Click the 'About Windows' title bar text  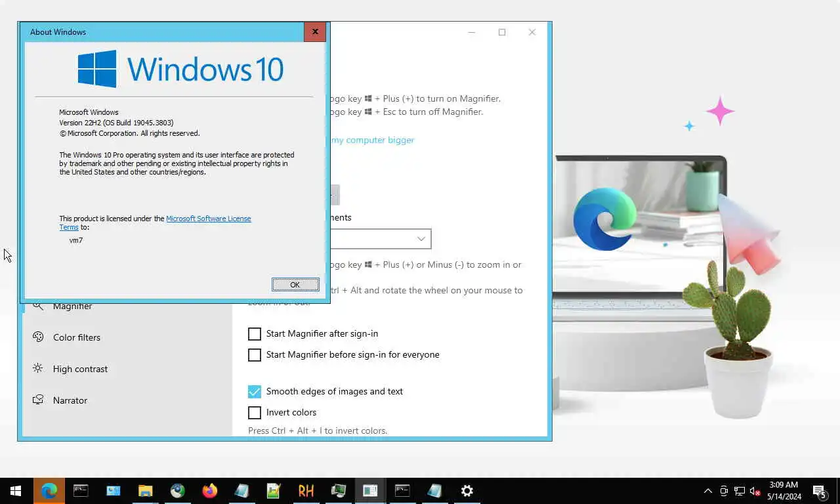tap(58, 31)
